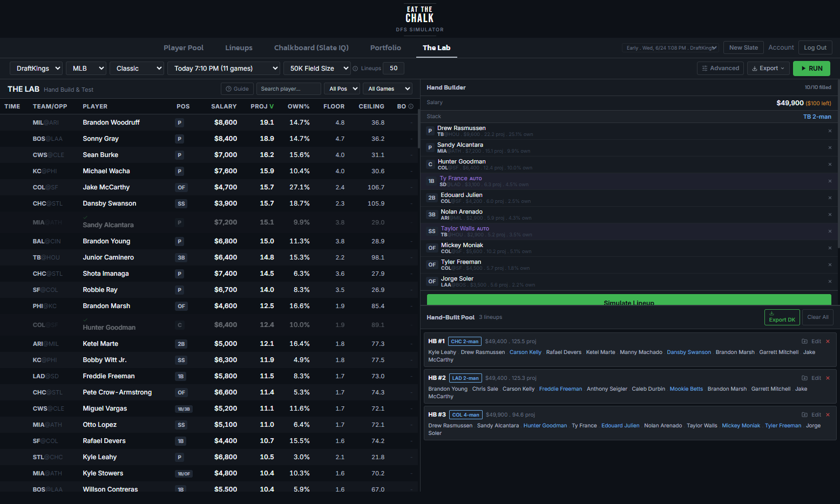Sort by the PROJ column header
Image resolution: width=840 pixels, height=504 pixels.
point(262,106)
